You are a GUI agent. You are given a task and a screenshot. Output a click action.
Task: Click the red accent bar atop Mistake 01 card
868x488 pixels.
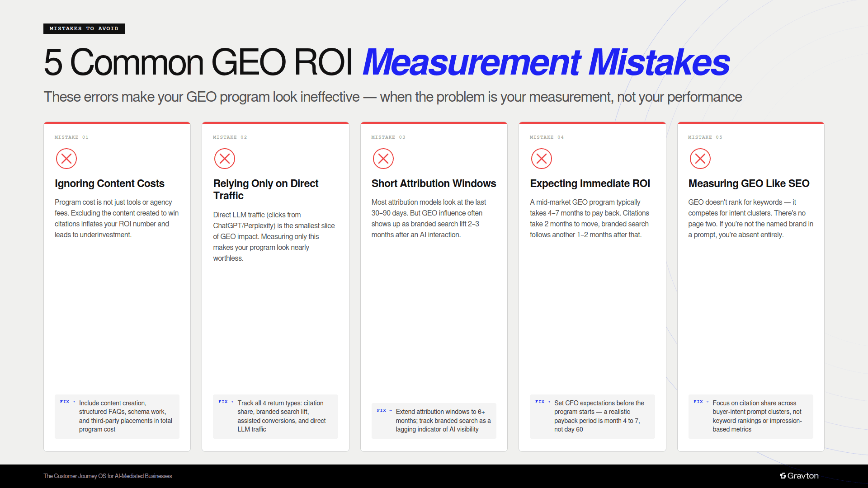(117, 122)
